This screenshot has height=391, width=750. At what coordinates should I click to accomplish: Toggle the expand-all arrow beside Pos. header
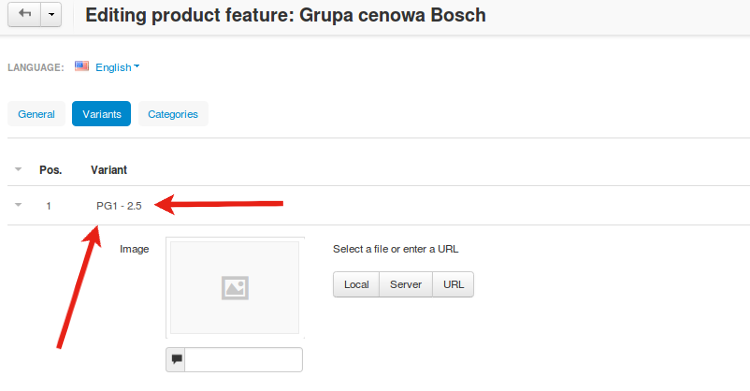coord(18,169)
